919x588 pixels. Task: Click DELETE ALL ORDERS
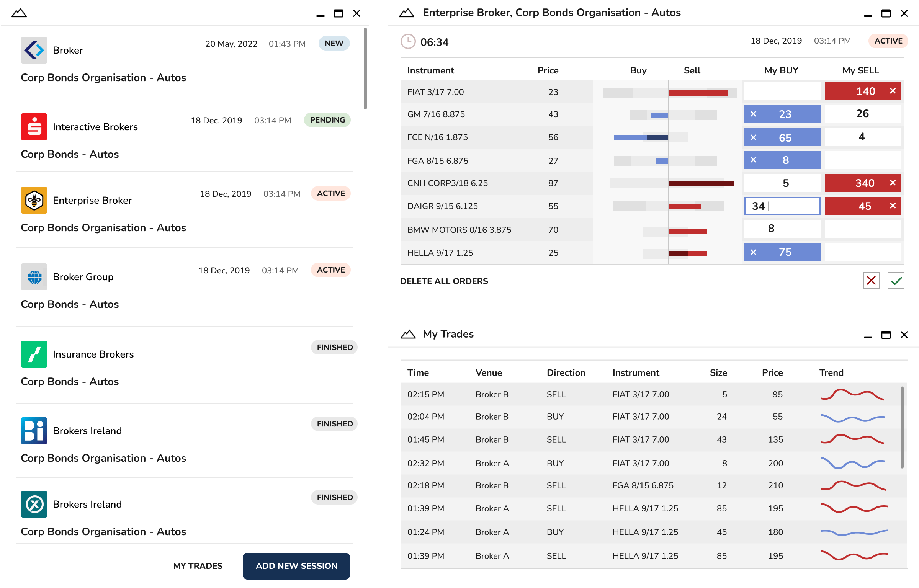coord(444,281)
